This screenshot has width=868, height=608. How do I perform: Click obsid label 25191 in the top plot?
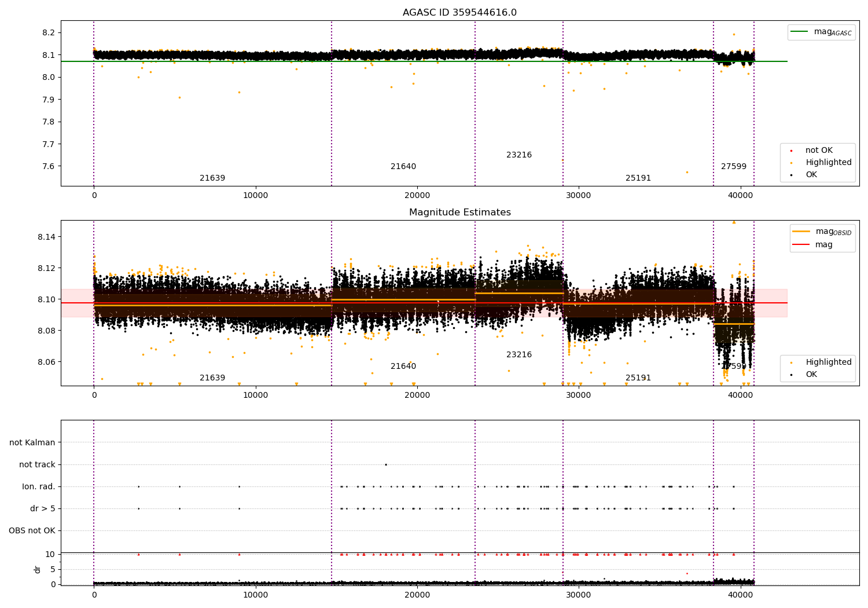638,178
